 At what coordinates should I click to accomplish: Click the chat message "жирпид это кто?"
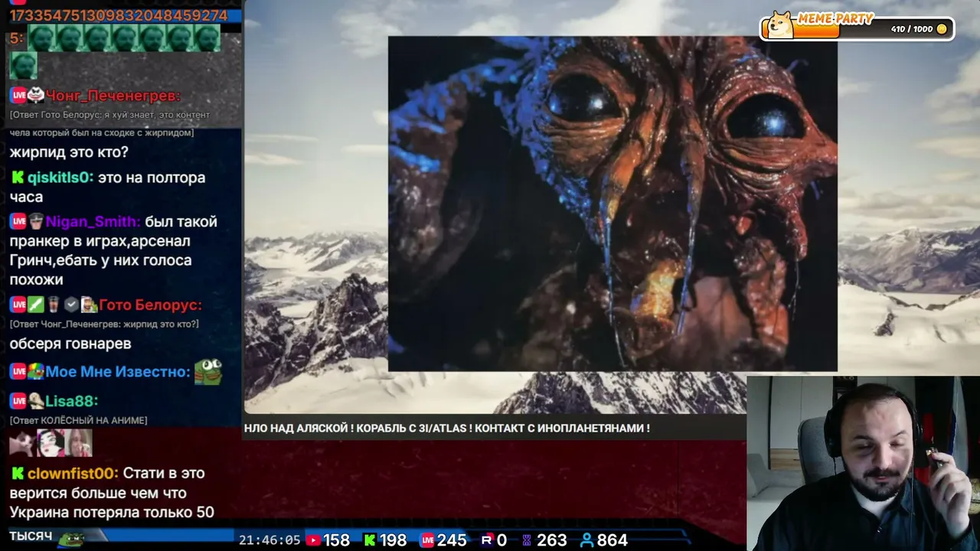[x=69, y=152]
